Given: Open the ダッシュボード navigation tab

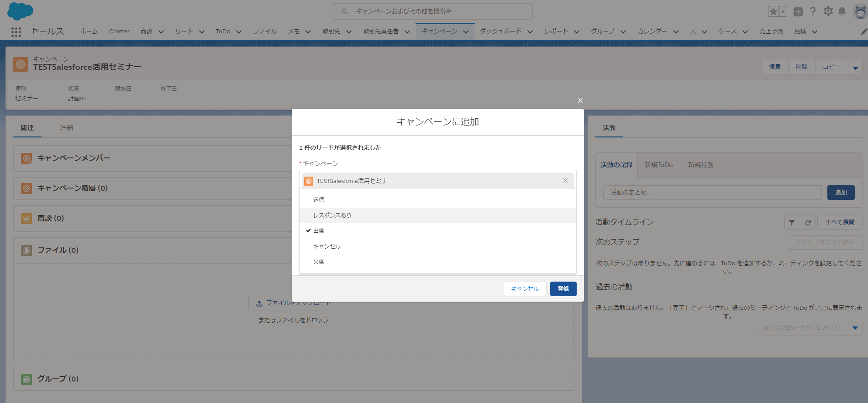Looking at the screenshot, I should click(500, 31).
